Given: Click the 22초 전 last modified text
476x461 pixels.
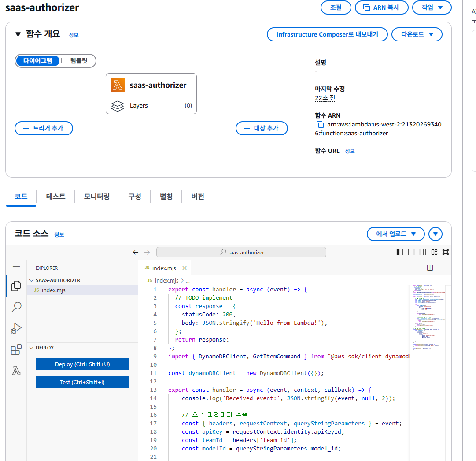Looking at the screenshot, I should (x=325, y=98).
